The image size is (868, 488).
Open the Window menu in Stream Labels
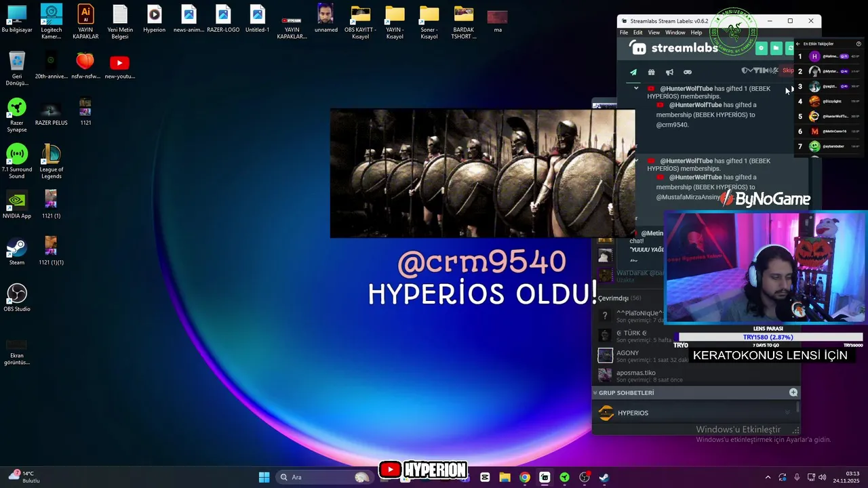tap(675, 33)
